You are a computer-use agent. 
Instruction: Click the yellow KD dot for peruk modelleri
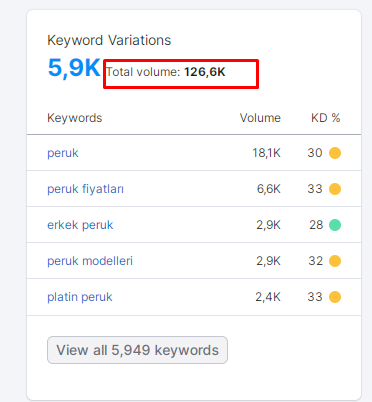[x=335, y=261]
